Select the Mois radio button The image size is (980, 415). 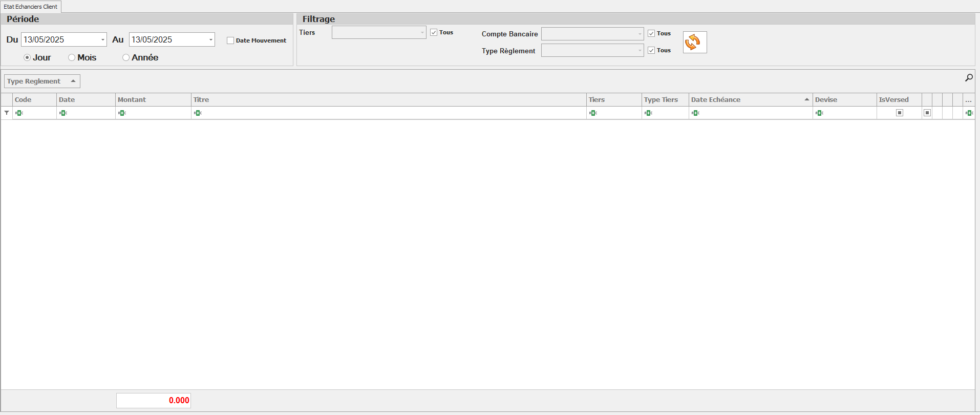tap(72, 57)
